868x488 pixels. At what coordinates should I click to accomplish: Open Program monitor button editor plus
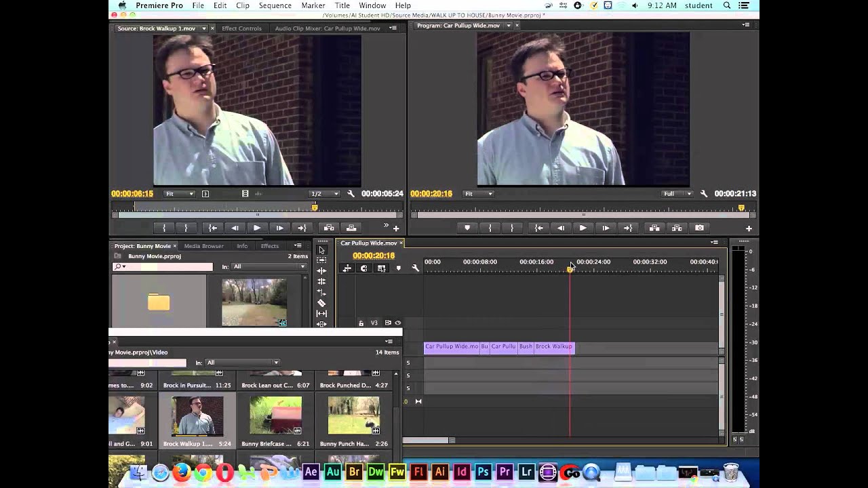(x=749, y=228)
